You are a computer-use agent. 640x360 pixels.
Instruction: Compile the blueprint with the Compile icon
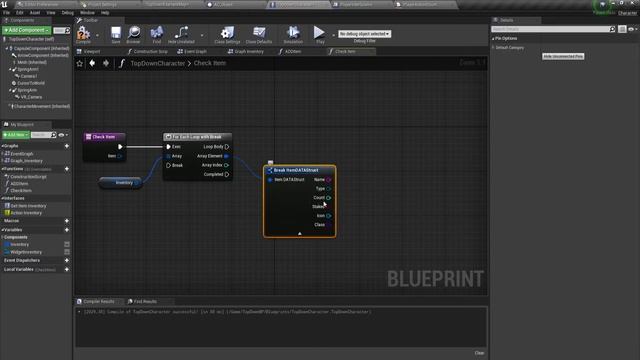pos(83,33)
